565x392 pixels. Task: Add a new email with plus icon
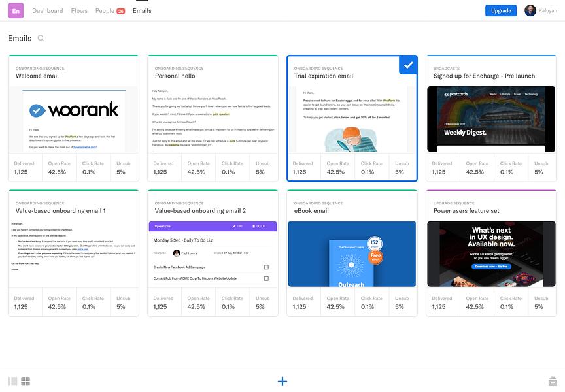tap(282, 381)
